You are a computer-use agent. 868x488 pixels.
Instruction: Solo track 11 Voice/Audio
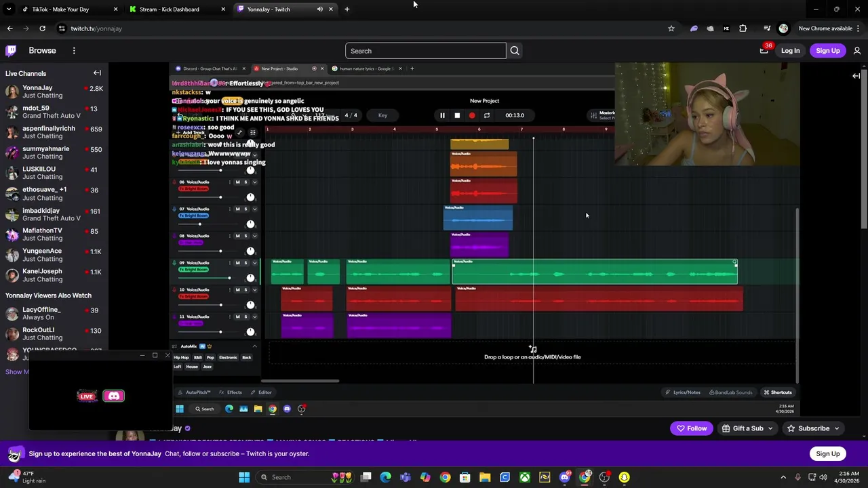245,317
